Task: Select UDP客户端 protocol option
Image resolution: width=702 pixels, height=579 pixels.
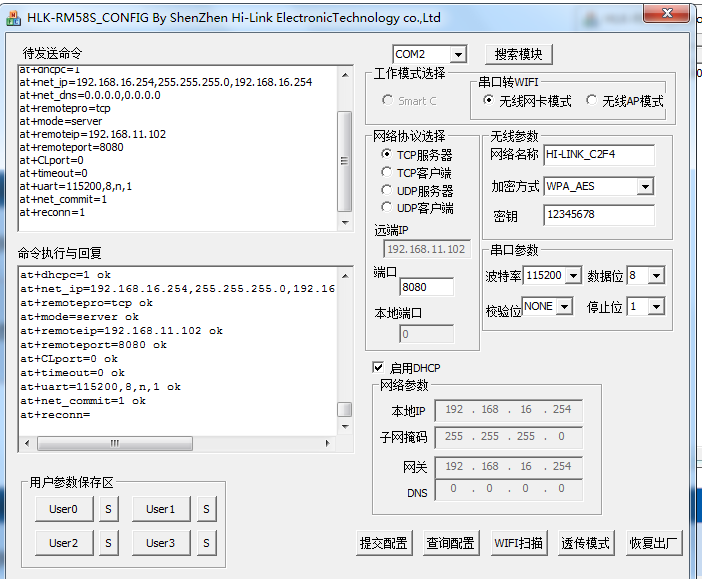Action: coord(387,208)
